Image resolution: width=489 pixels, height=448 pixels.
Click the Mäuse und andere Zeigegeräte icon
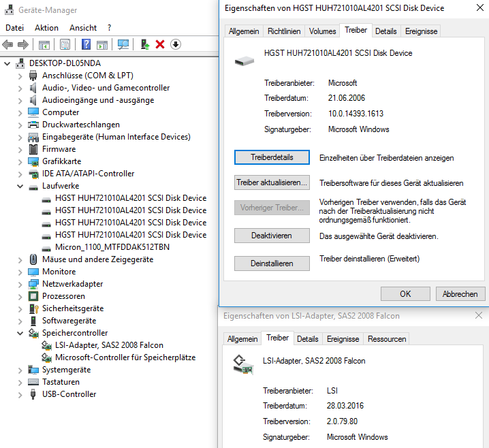click(33, 259)
